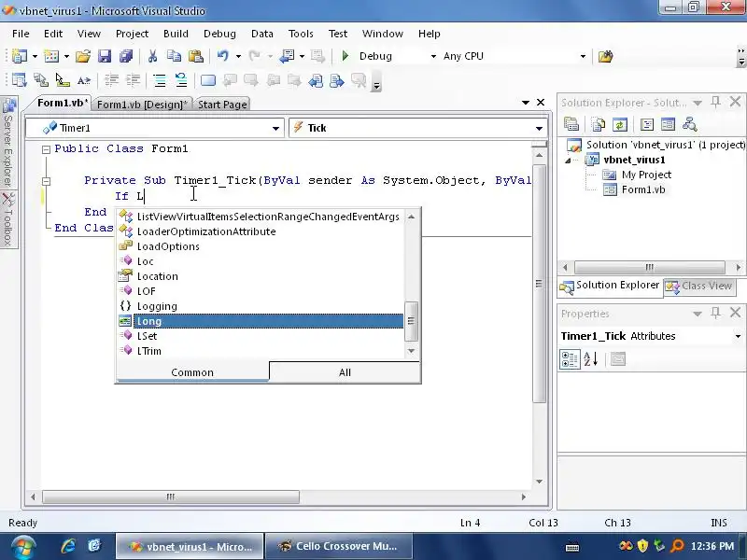Click the IntelliSense list scrollbar thumb
This screenshot has height=560, width=747.
point(411,321)
